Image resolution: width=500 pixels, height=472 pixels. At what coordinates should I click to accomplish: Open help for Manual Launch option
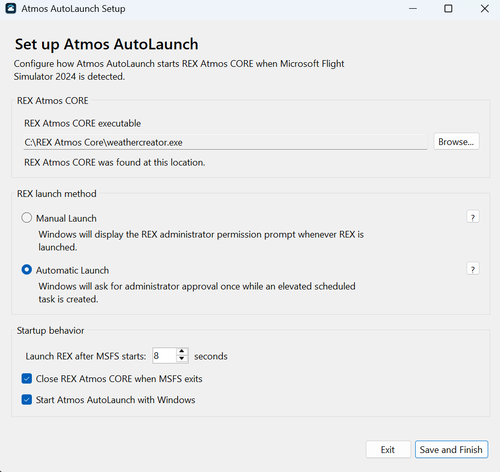[x=473, y=217]
